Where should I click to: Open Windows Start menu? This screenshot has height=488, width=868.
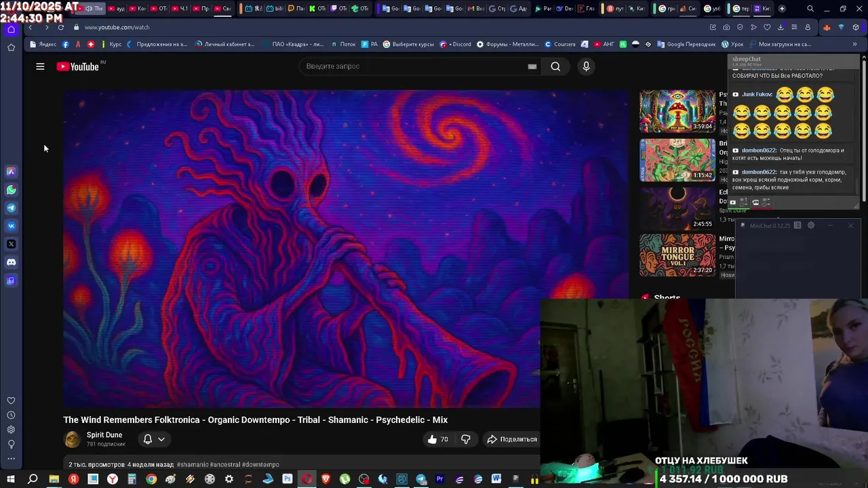click(11, 479)
